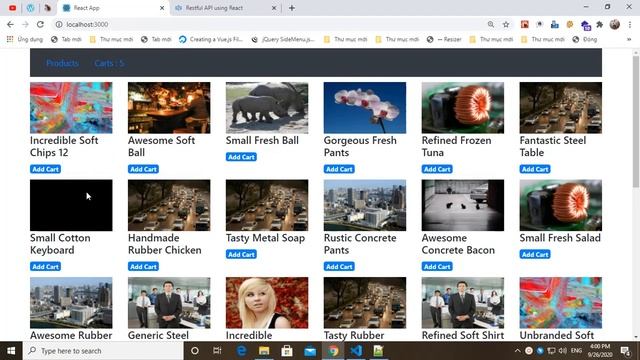640x360 pixels.
Task: Open the Chrome profile avatar
Action: pyautogui.click(x=615, y=24)
